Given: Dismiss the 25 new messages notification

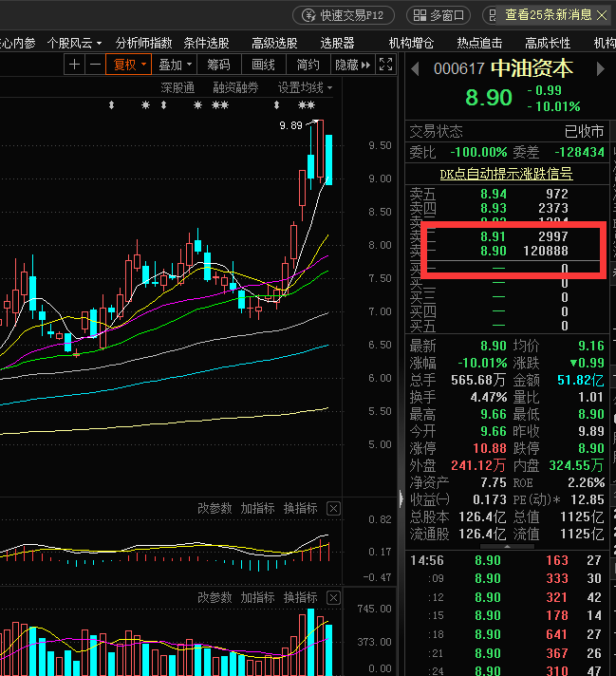Looking at the screenshot, I should [602, 15].
